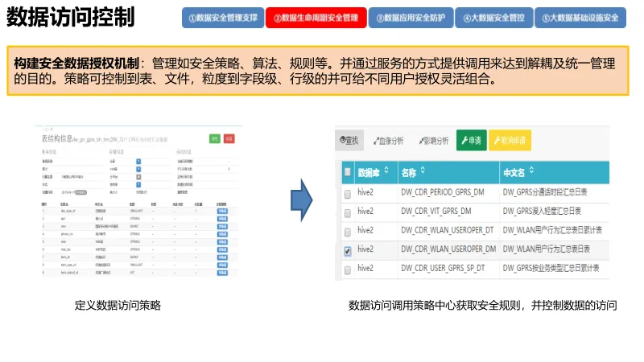Open 影响分析 impact analysis
The width and height of the screenshot is (644, 362).
click(x=434, y=141)
